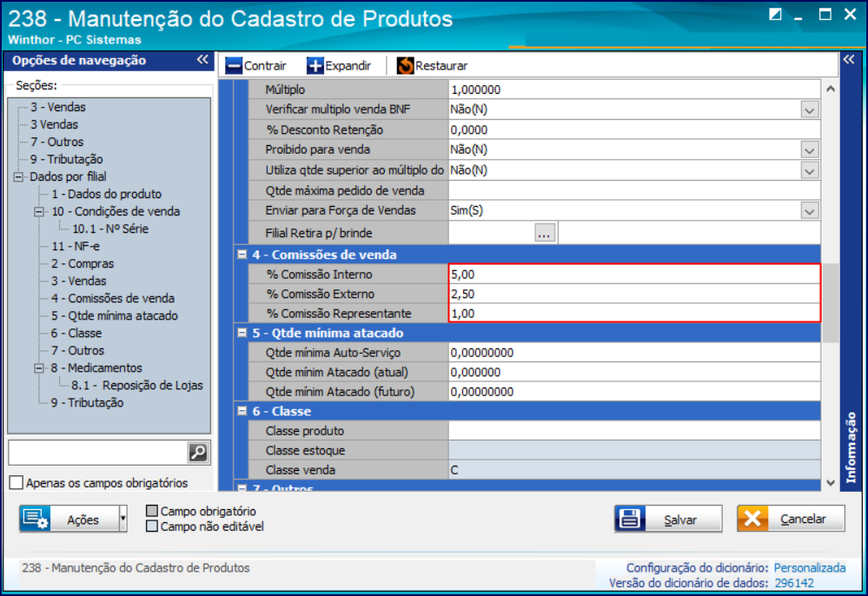Select 9 - Tributação under Dados por filial
The height and width of the screenshot is (596, 868).
point(87,403)
